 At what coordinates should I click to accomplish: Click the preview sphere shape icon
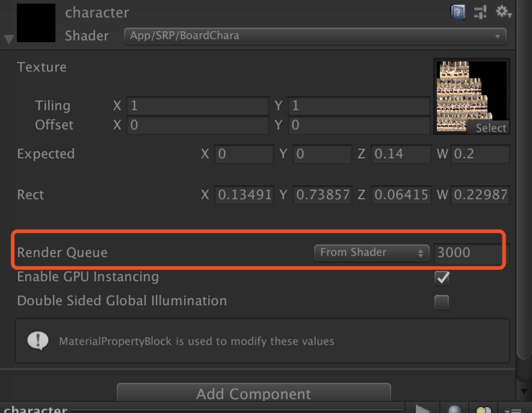click(454, 409)
